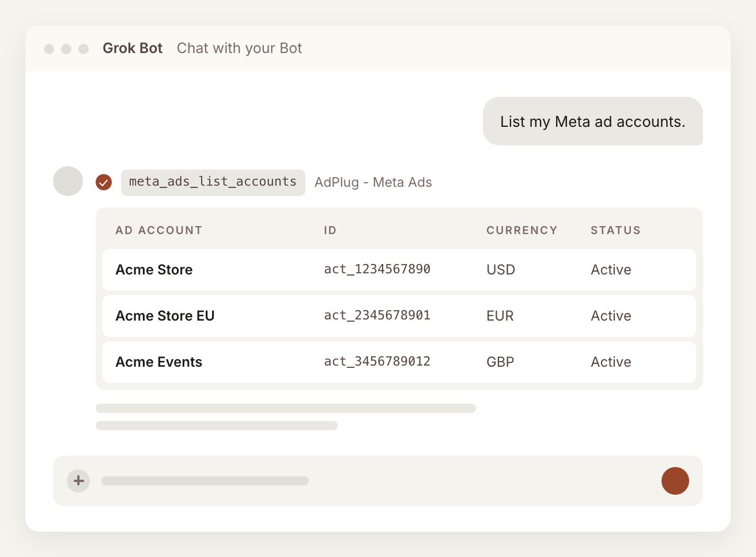This screenshot has width=756, height=557.
Task: Click the user message List my Meta ad accounts
Action: click(x=593, y=121)
